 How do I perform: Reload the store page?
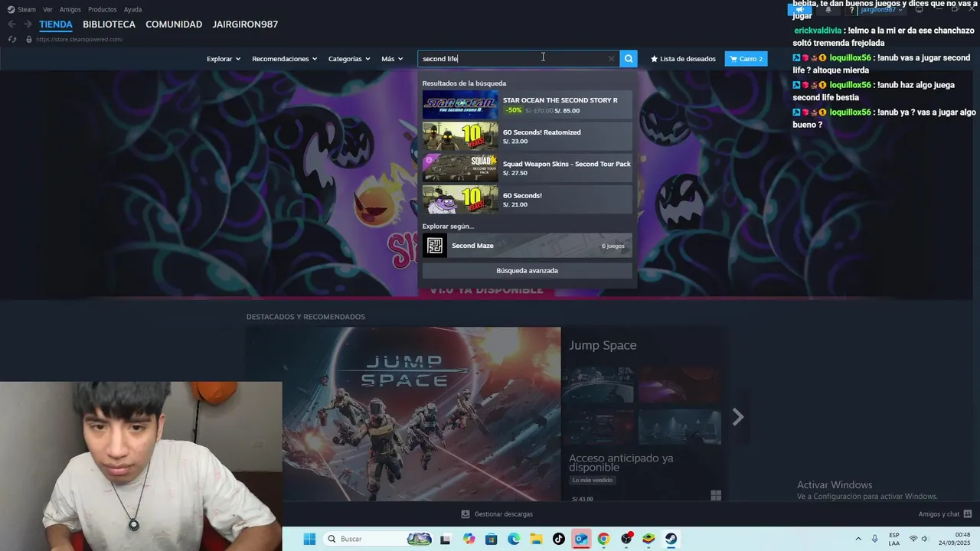click(x=12, y=39)
